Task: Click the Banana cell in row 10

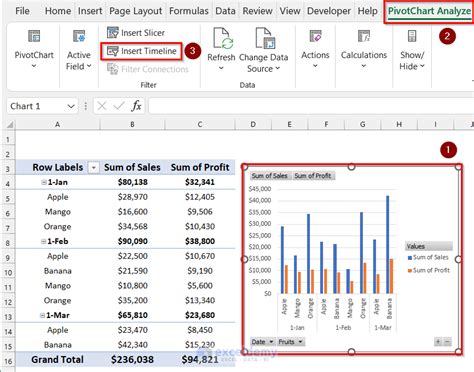Action: tap(57, 271)
